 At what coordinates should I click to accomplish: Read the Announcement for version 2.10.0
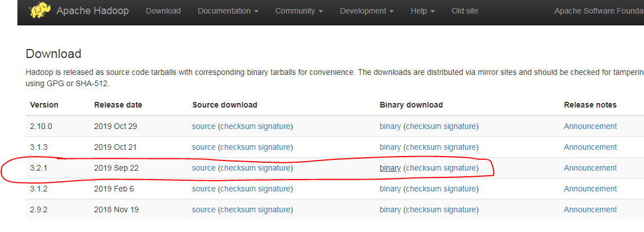(x=590, y=126)
